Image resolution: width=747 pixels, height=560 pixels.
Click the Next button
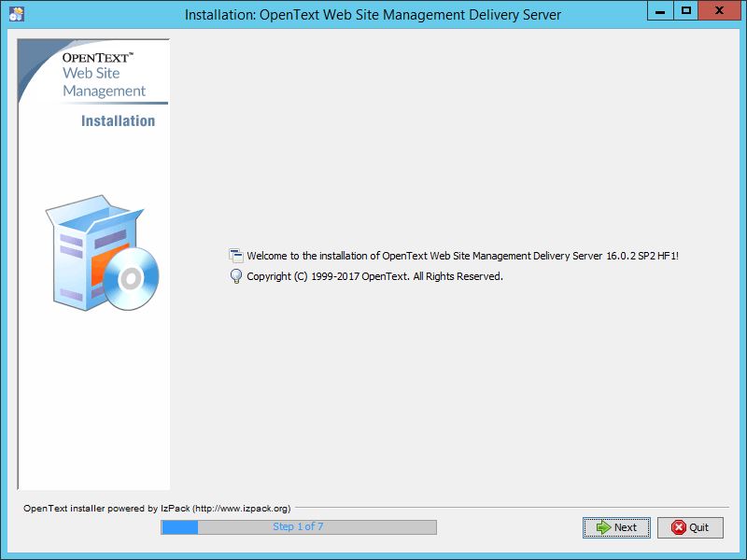tap(616, 527)
